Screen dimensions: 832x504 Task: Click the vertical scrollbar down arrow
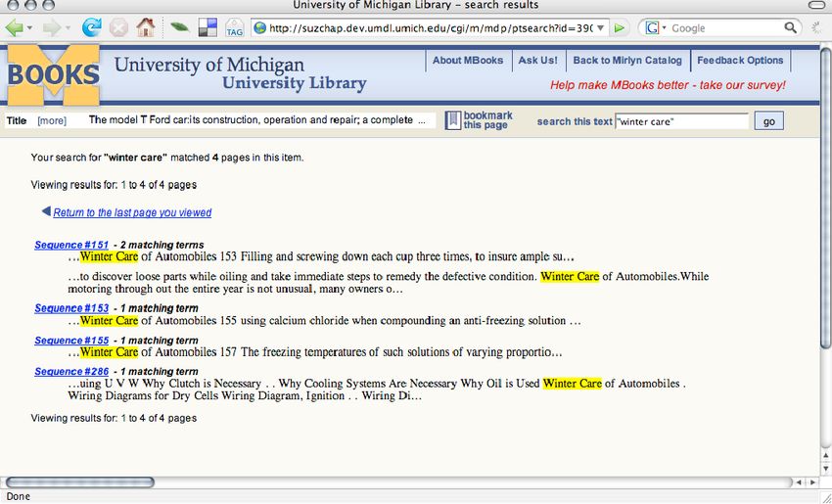pyautogui.click(x=825, y=469)
